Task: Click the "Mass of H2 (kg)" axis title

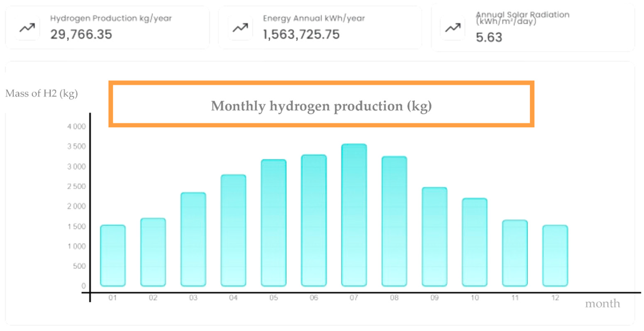Action: click(x=41, y=94)
